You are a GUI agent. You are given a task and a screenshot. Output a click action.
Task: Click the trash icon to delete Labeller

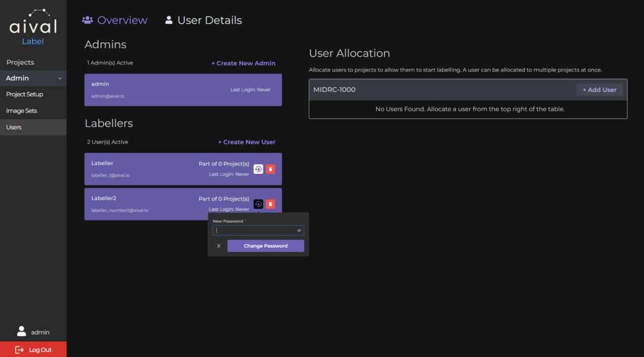pyautogui.click(x=270, y=169)
